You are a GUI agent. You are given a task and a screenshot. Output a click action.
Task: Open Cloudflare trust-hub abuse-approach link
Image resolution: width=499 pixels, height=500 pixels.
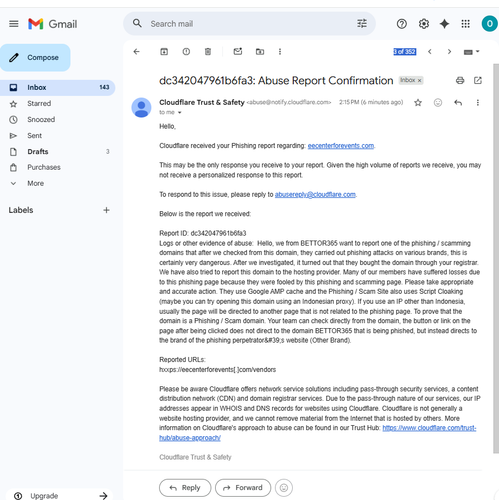tap(429, 428)
